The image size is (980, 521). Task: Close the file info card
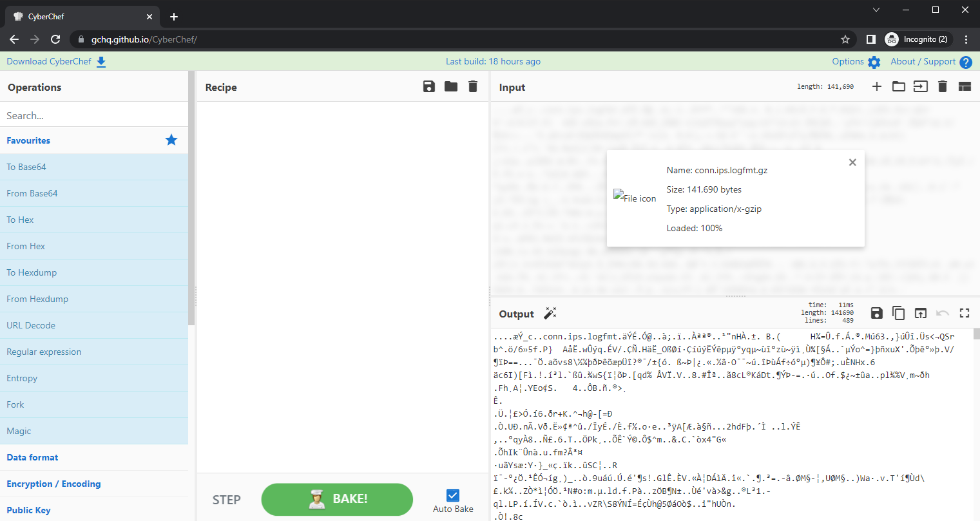(852, 162)
